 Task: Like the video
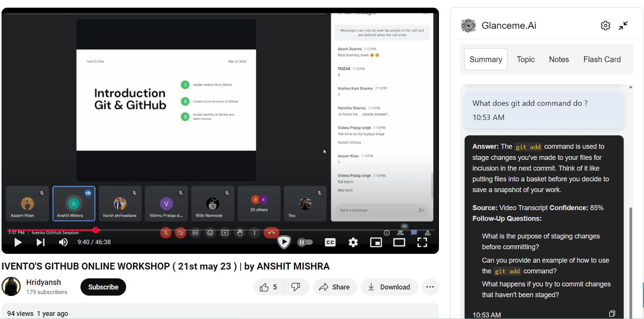click(269, 287)
